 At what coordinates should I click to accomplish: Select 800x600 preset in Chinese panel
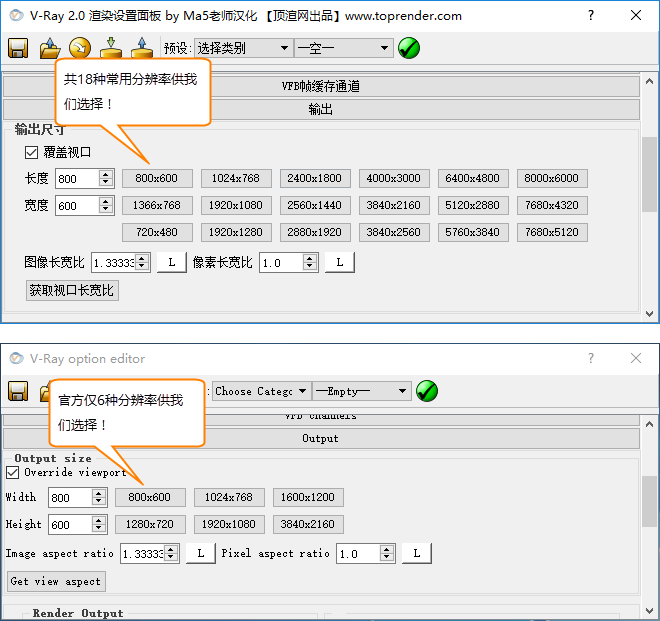157,178
